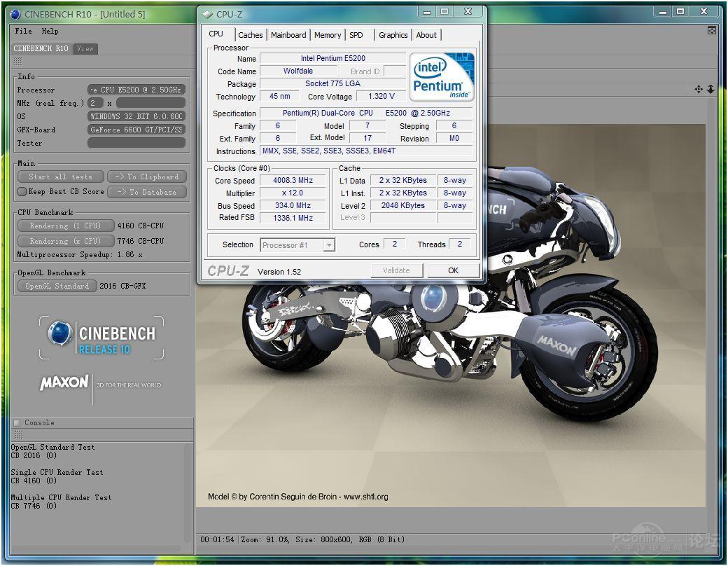Click the "1.320 V" core voltage value
728x566 pixels.
tap(381, 96)
